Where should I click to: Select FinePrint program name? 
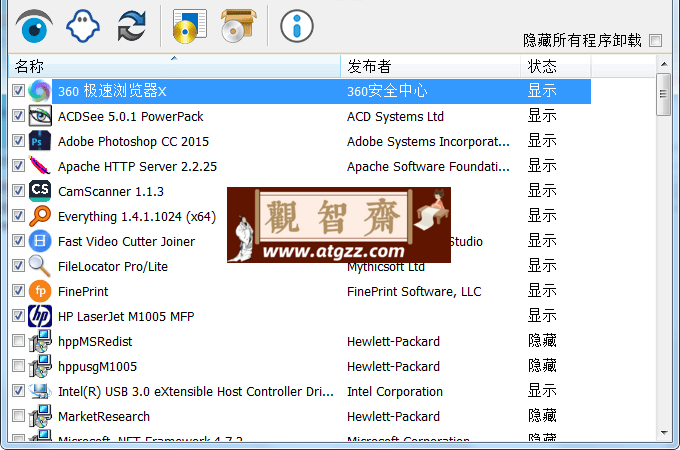pos(83,292)
